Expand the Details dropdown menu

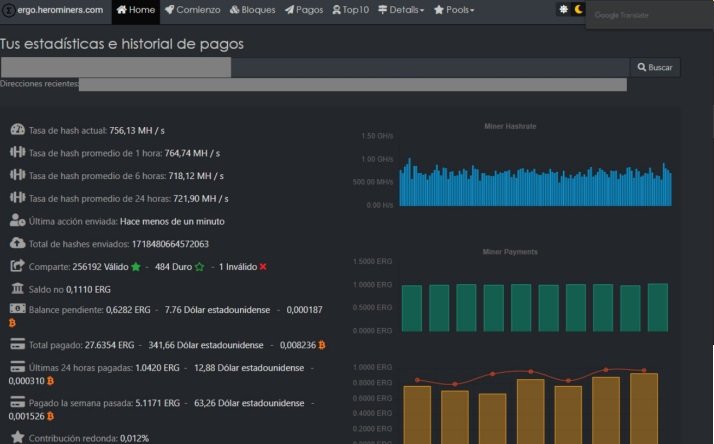point(401,10)
